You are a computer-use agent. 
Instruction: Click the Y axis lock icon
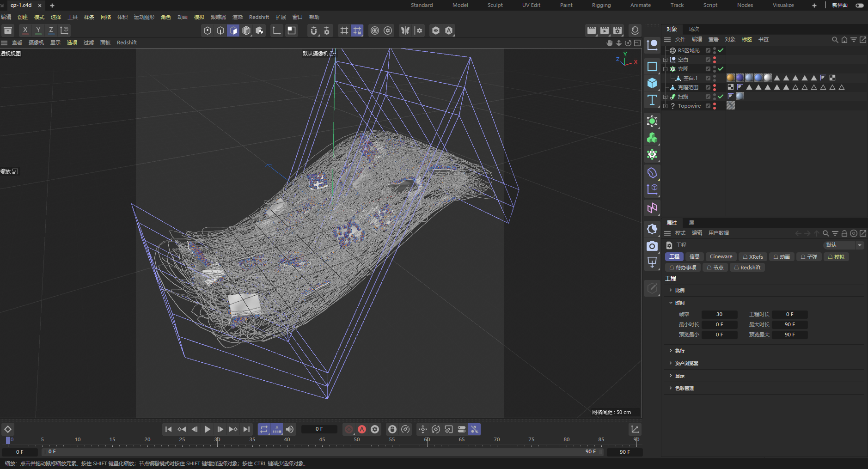pyautogui.click(x=38, y=30)
